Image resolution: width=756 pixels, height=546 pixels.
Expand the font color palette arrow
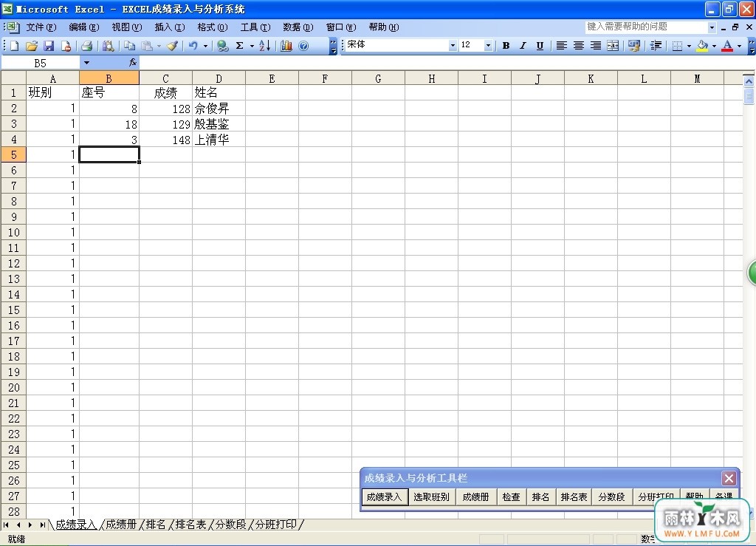pos(739,46)
